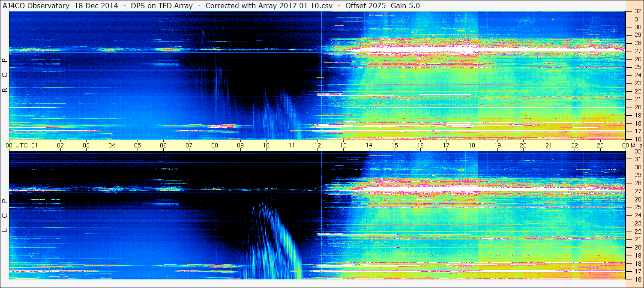Click the 32 MHz tick in LCP panel
The height and width of the screenshot is (288, 644).
click(638, 151)
